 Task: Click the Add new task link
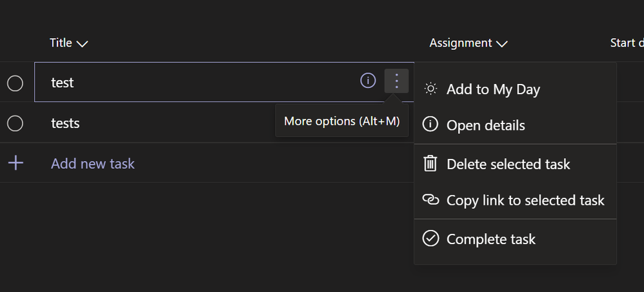(x=93, y=163)
